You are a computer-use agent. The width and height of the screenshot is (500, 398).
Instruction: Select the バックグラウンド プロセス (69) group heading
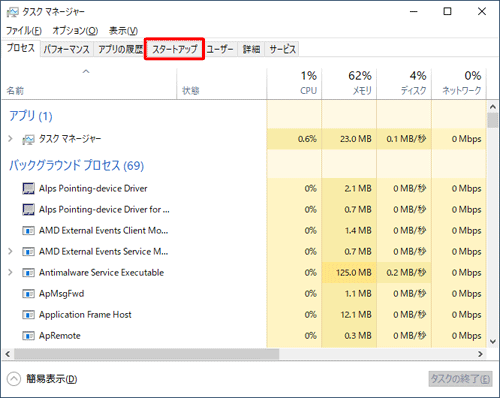[76, 165]
